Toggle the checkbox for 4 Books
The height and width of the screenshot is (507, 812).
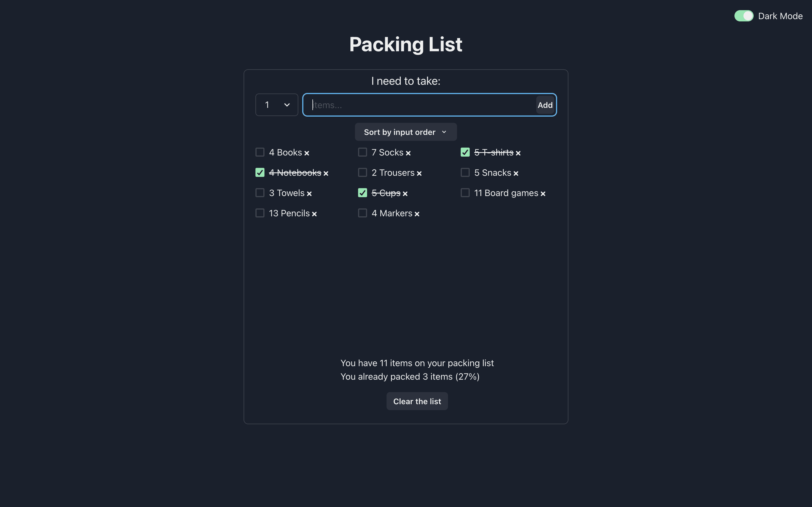coord(260,152)
